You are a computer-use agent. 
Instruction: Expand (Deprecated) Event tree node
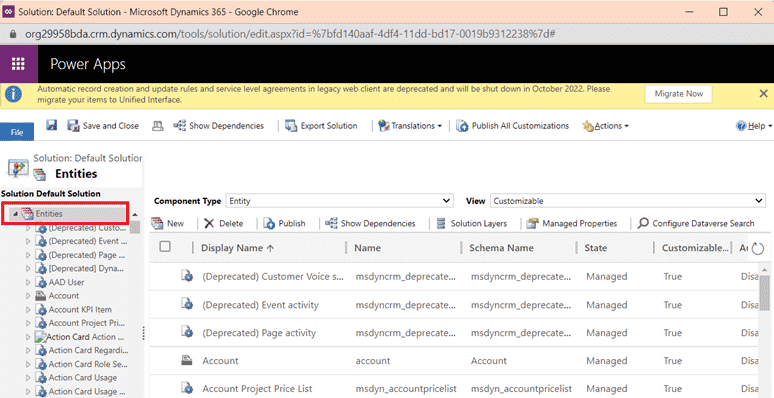pyautogui.click(x=28, y=241)
